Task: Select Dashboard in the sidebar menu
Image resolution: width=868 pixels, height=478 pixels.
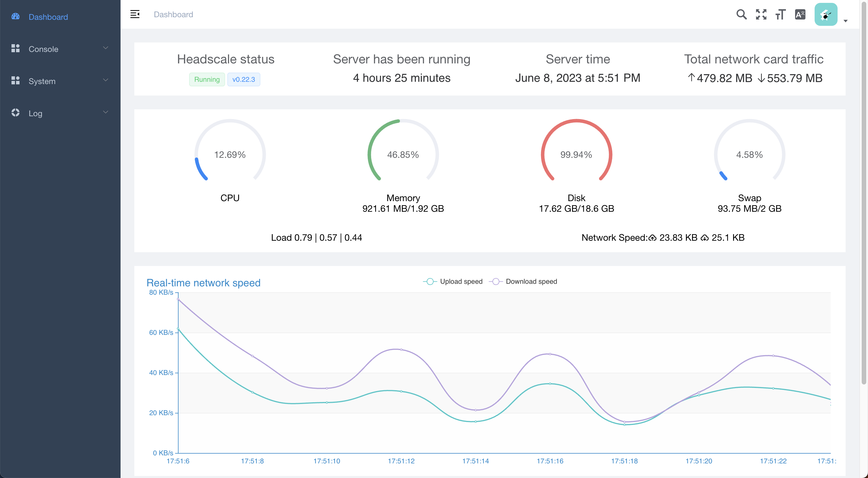Action: pyautogui.click(x=48, y=17)
